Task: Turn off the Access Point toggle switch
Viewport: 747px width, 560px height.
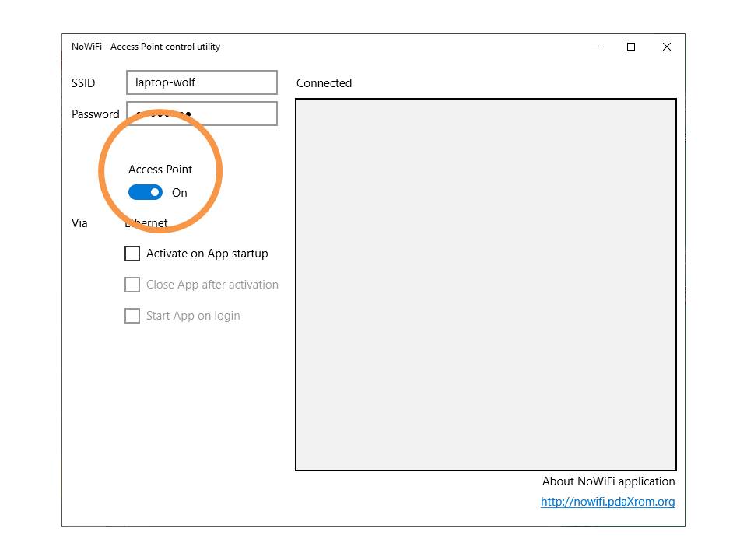Action: pyautogui.click(x=146, y=192)
